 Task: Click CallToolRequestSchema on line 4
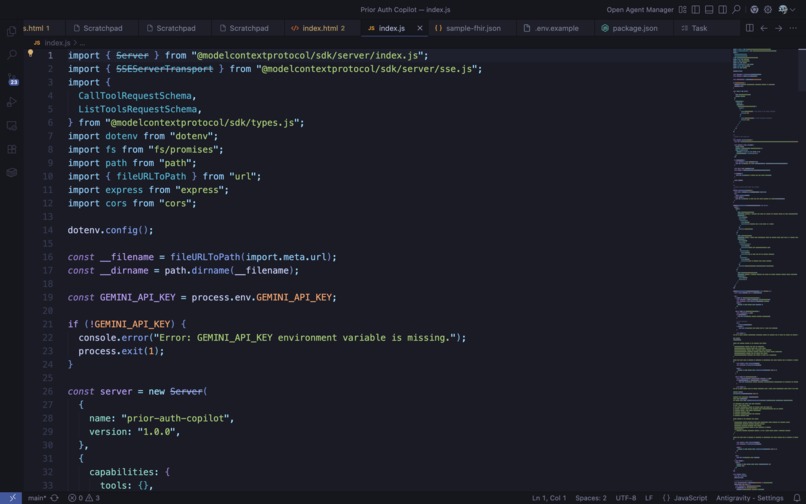(135, 96)
